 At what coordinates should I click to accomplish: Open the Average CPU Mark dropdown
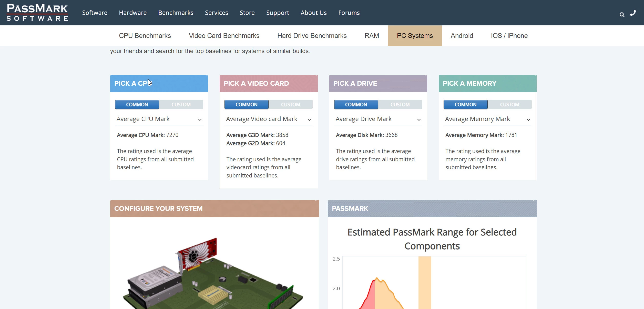(159, 119)
